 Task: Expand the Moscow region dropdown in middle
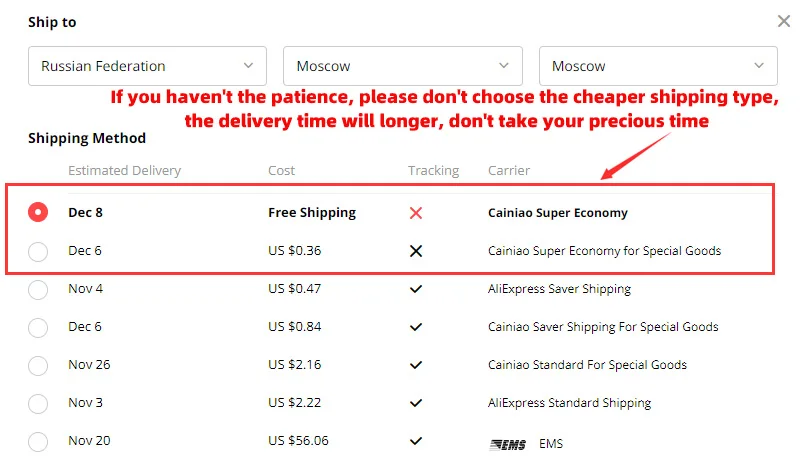click(x=402, y=66)
